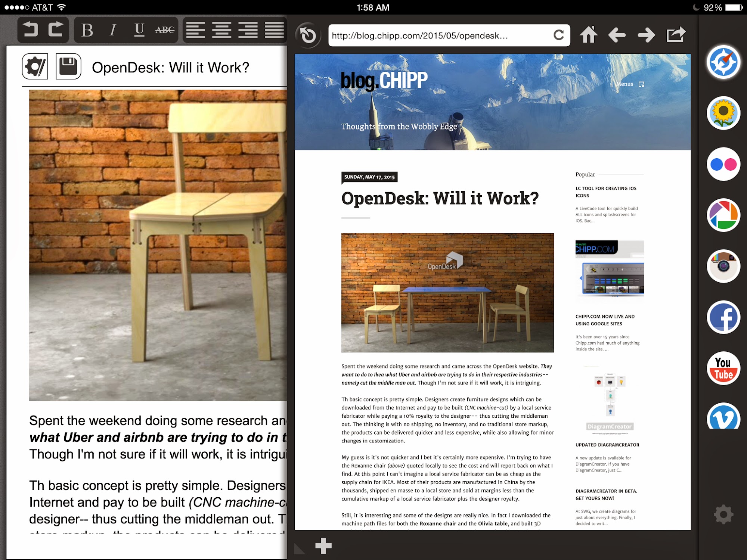Save the document with floppy disk icon
Screen dimensions: 747x560
click(x=68, y=66)
